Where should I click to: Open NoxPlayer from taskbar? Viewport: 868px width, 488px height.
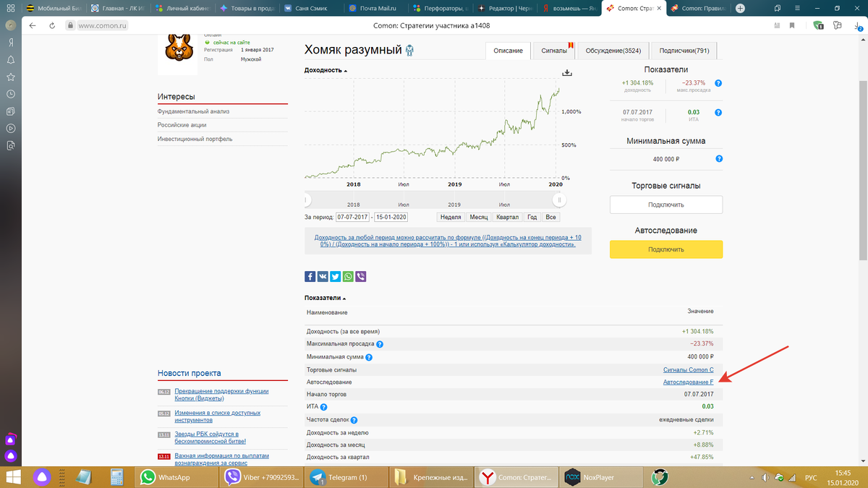click(x=602, y=477)
